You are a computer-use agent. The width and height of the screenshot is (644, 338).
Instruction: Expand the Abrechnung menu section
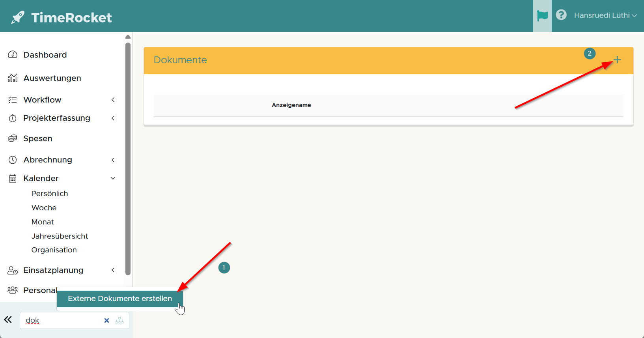(48, 160)
